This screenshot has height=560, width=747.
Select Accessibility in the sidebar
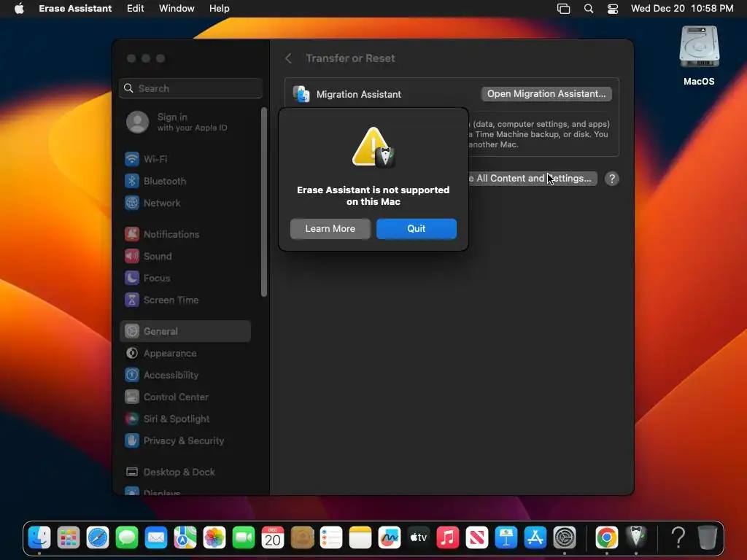(x=186, y=376)
